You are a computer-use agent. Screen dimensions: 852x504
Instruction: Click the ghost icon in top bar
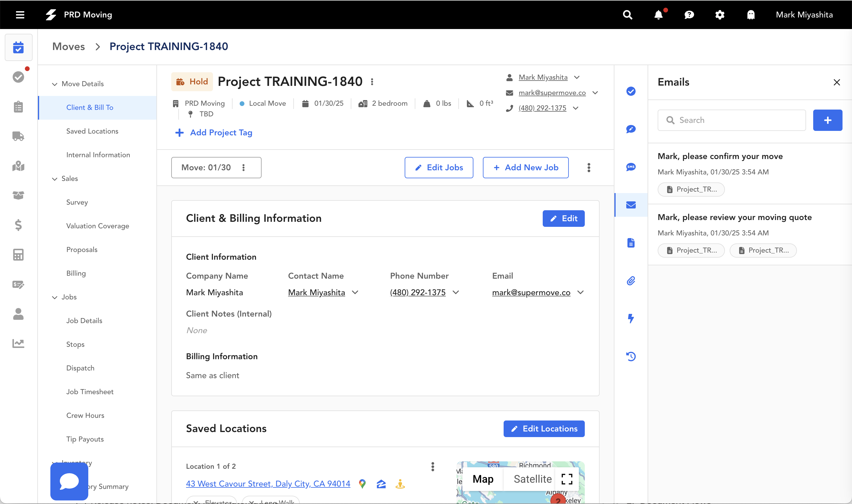[x=751, y=15]
